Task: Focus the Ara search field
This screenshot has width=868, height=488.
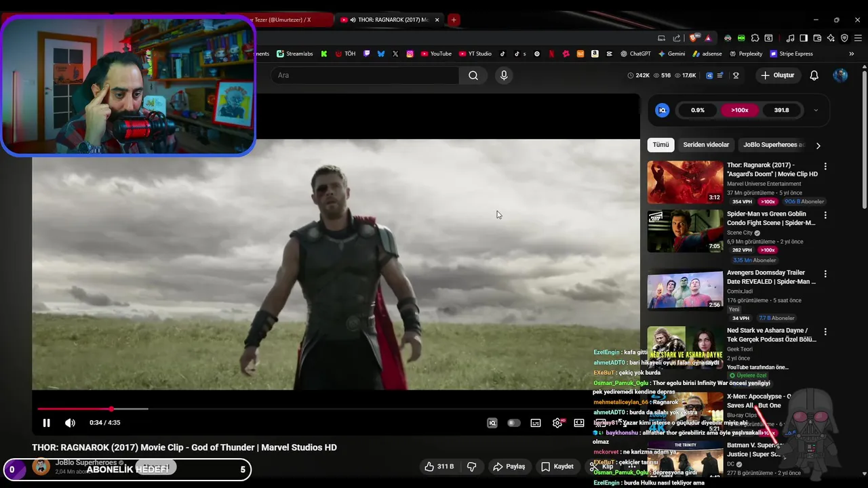Action: (x=366, y=75)
